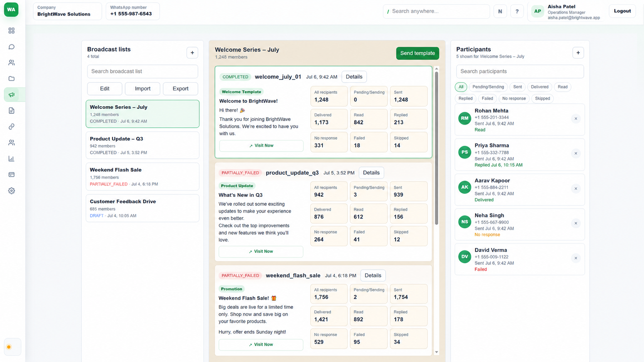Open the settings gear icon in sidebar

[12, 191]
